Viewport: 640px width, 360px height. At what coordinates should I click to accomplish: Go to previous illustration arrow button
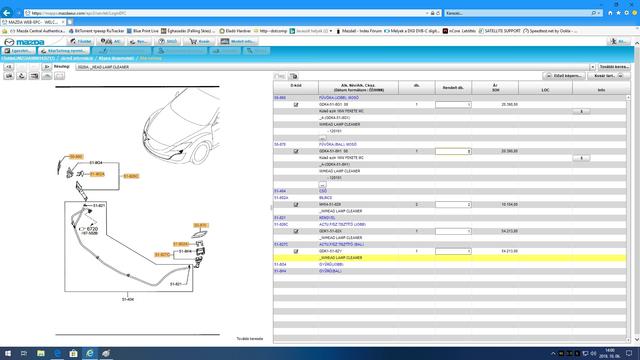[9, 67]
